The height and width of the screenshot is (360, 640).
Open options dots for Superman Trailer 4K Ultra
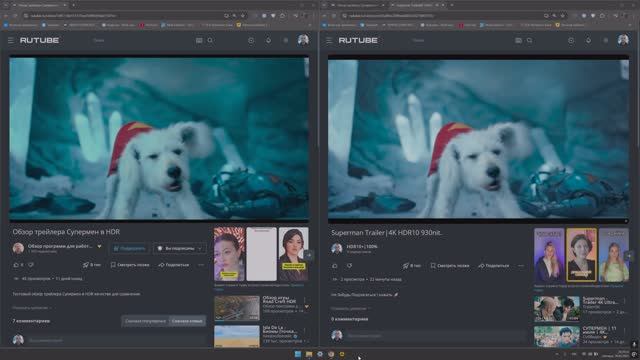click(x=625, y=301)
